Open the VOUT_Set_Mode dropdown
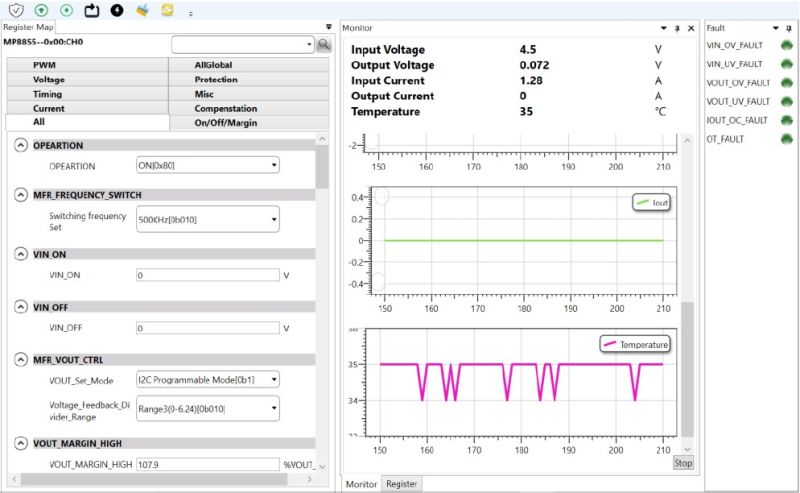800x493 pixels. tap(208, 380)
